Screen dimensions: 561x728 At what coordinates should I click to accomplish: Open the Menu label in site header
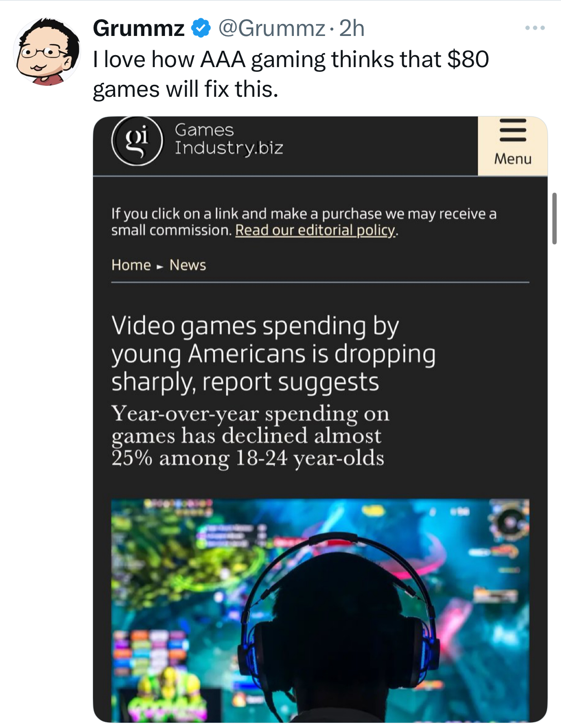(513, 159)
